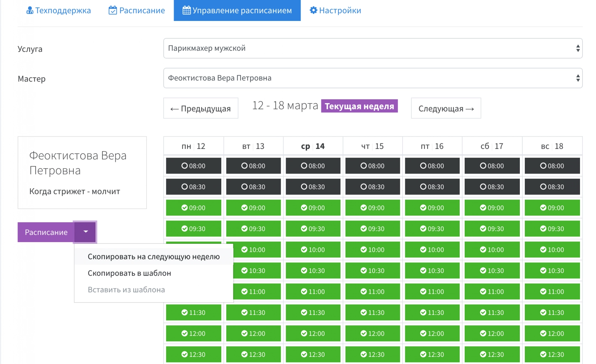
Task: Toggle off Saturday's 10:30 availability
Action: [x=492, y=271]
